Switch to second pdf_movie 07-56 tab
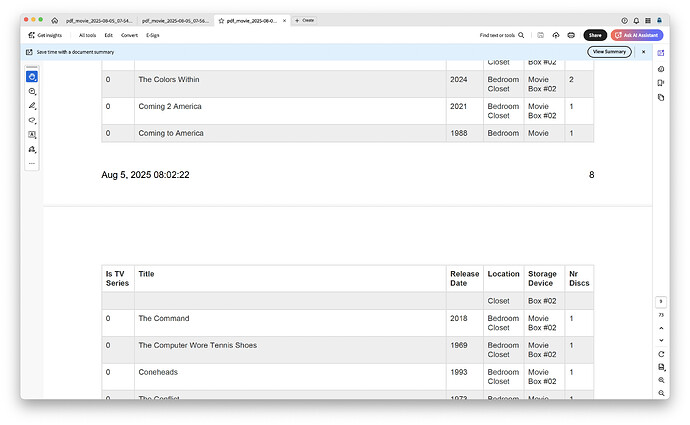 tap(175, 21)
